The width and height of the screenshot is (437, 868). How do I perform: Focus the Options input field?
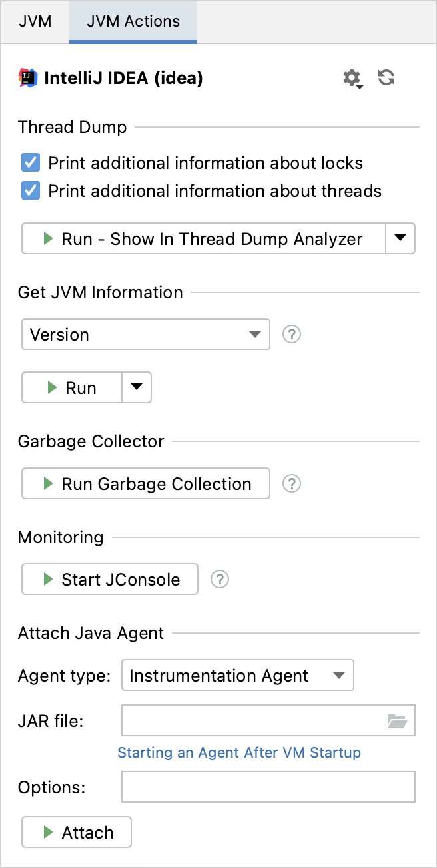click(268, 787)
